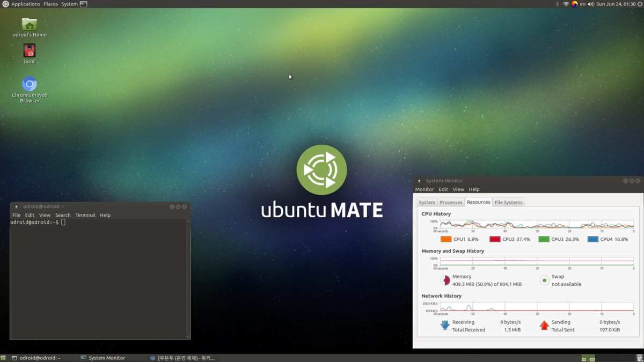Open the Bluetooth indicator in the tray
The height and width of the screenshot is (362, 644).
(x=557, y=4)
